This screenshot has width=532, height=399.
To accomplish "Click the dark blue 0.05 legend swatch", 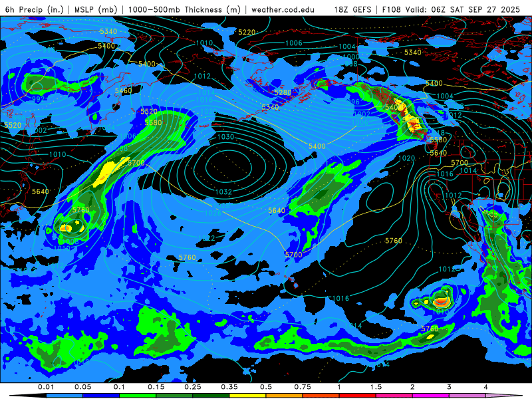I will coord(101,396).
